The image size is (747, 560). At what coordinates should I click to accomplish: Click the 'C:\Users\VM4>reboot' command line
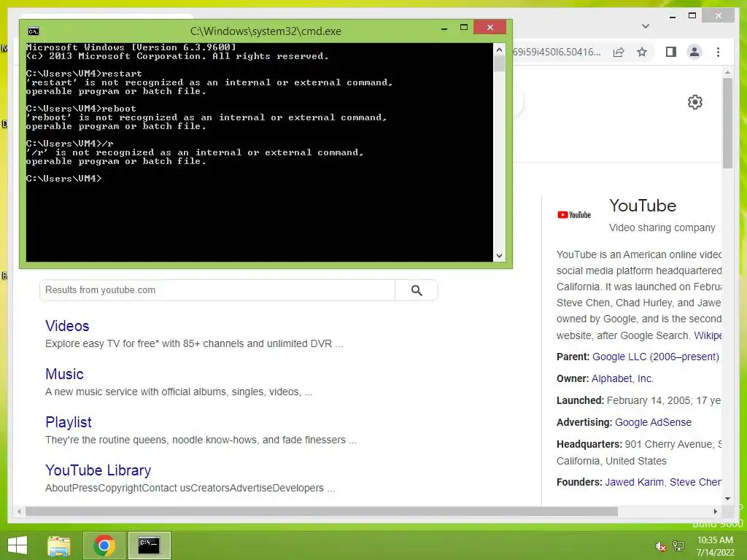click(81, 109)
